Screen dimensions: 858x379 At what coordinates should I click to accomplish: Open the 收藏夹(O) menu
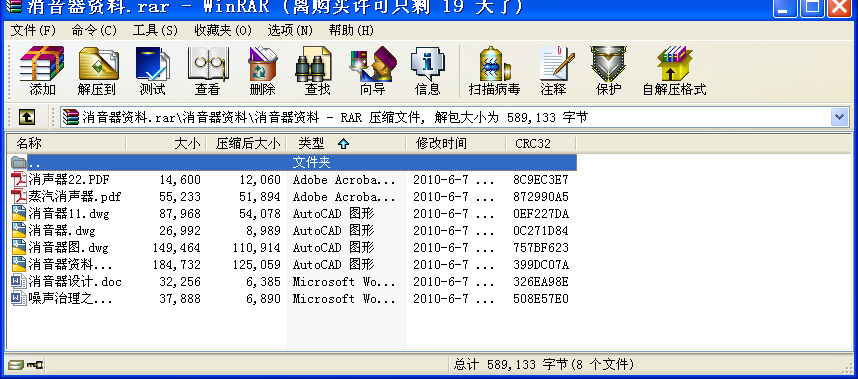223,30
